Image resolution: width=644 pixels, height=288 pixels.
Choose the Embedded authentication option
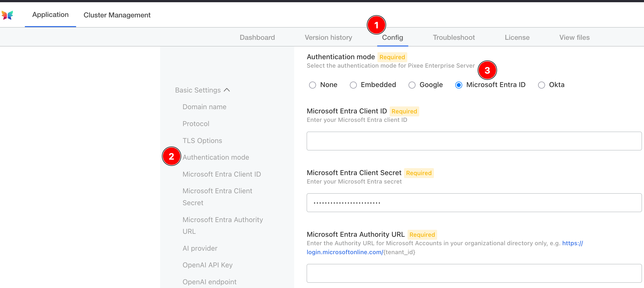point(353,85)
